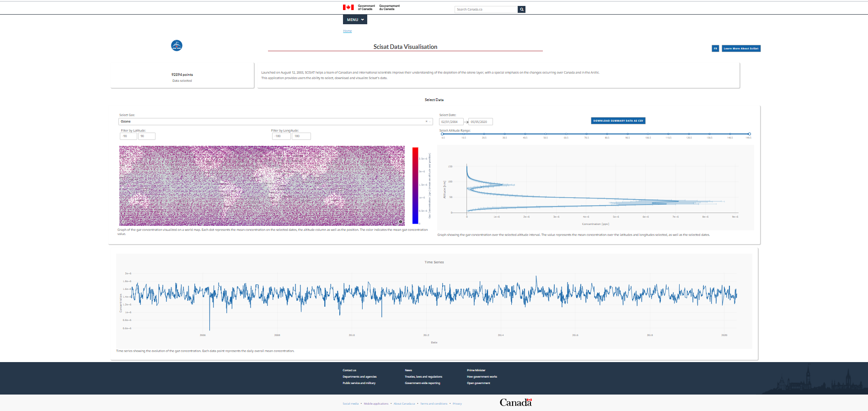Click the map reset icon at the bottom right
The image size is (868, 411).
401,222
